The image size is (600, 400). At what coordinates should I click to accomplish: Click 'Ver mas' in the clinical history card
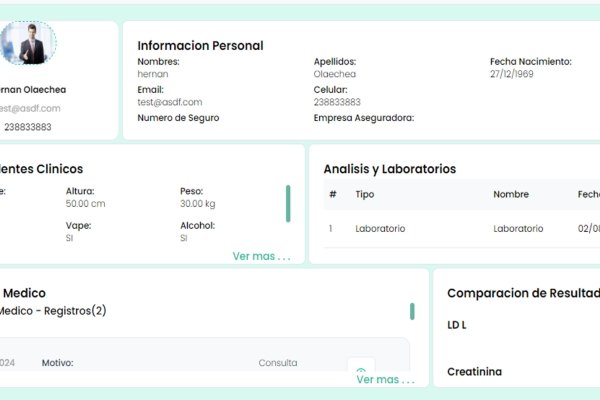tap(261, 256)
